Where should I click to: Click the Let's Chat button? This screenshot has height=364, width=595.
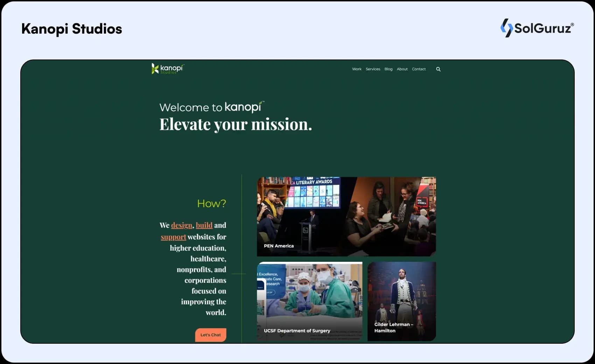211,335
